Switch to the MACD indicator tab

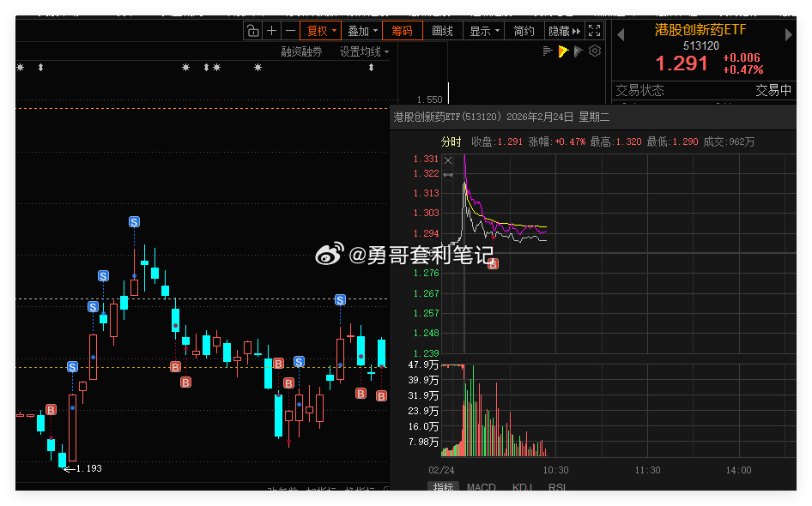pyautogui.click(x=481, y=487)
